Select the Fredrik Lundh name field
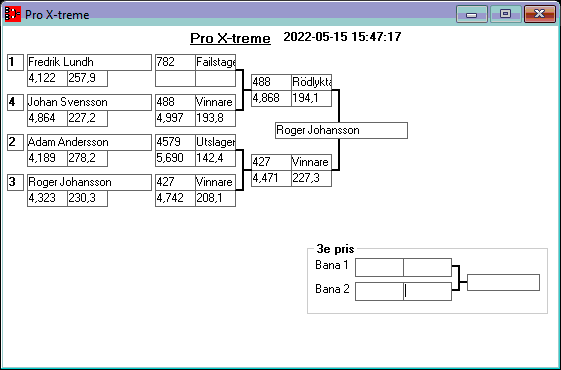Image resolution: width=561 pixels, height=370 pixels. pos(89,62)
